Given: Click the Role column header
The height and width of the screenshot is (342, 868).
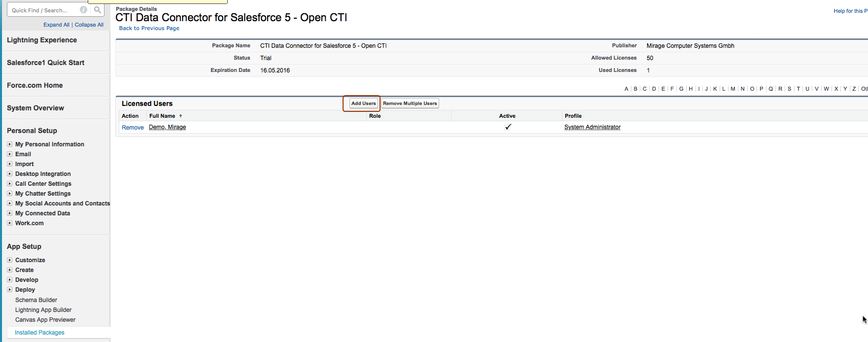Looking at the screenshot, I should [x=375, y=116].
